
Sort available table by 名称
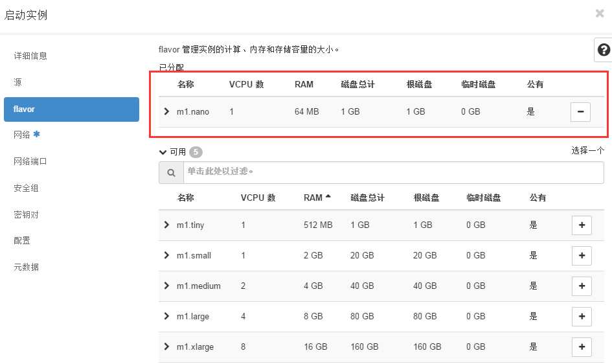[185, 198]
